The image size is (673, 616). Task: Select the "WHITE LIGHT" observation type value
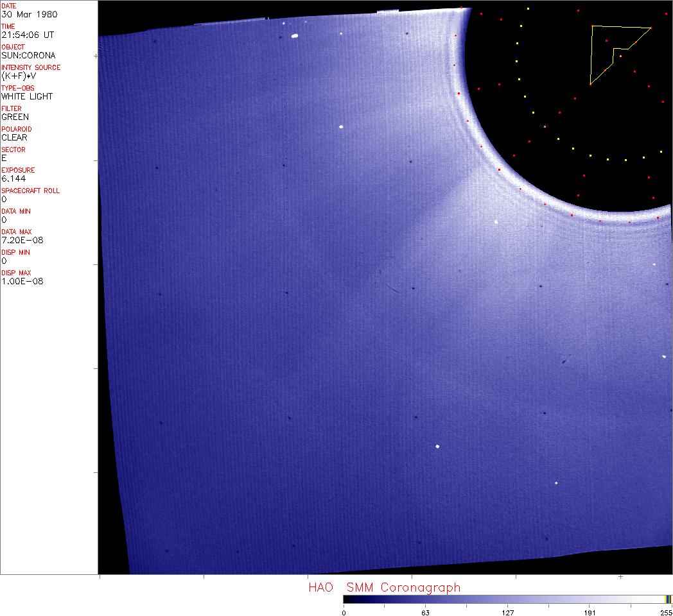pyautogui.click(x=27, y=96)
